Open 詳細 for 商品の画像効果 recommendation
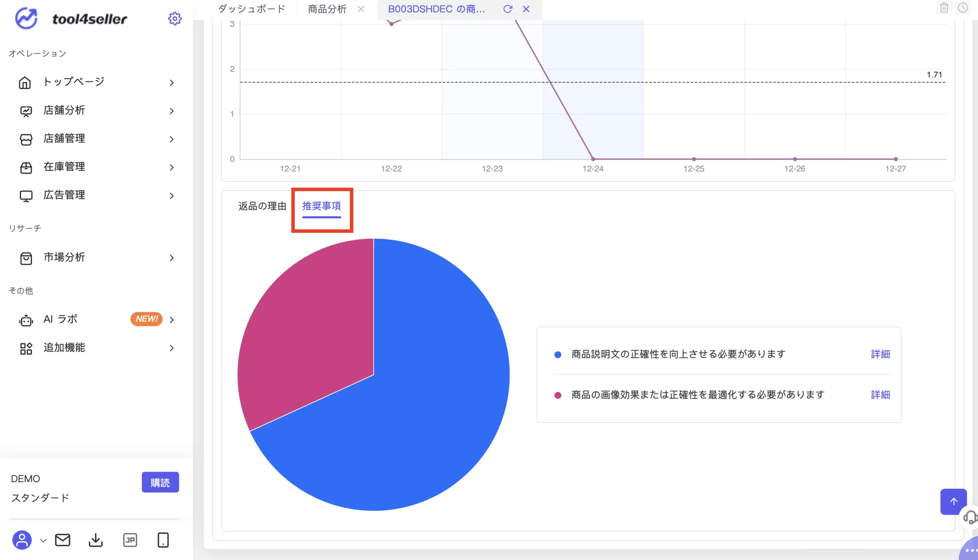The height and width of the screenshot is (560, 978). (x=880, y=395)
